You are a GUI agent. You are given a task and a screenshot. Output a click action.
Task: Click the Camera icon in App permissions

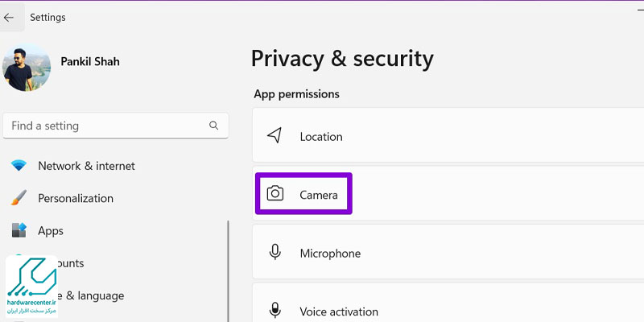[x=275, y=193]
